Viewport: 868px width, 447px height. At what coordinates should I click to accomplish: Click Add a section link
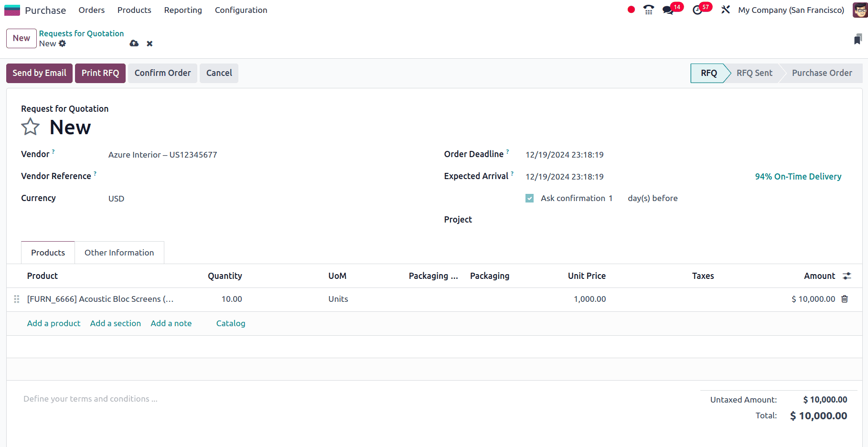tap(116, 323)
